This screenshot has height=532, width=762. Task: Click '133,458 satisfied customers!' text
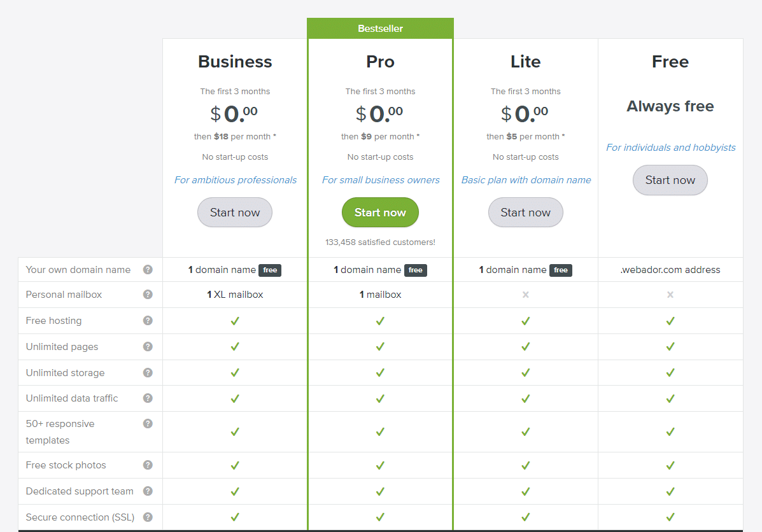pos(380,242)
